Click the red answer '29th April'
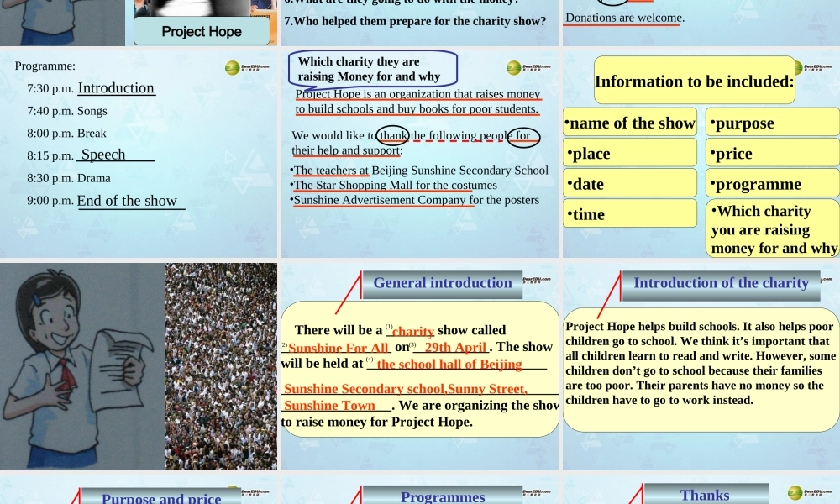This screenshot has height=504, width=840. (x=455, y=347)
